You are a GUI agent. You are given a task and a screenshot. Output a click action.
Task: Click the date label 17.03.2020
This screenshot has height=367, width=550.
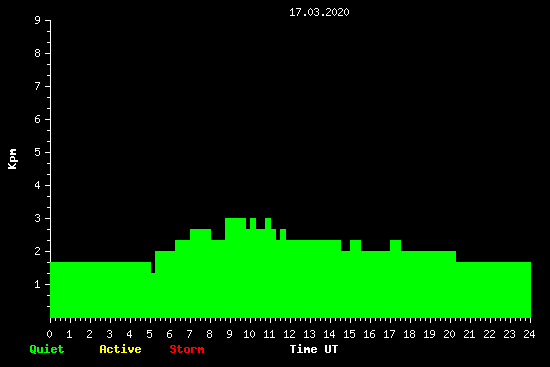point(319,12)
